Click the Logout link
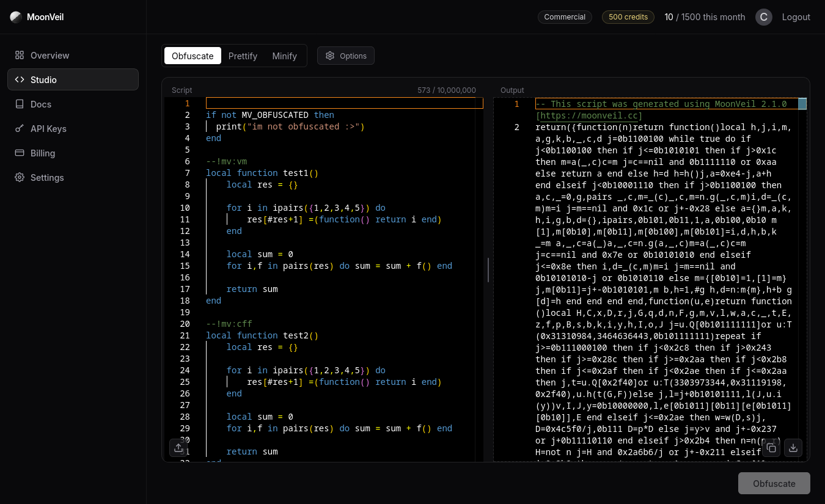Image resolution: width=825 pixels, height=504 pixels. 796,17
